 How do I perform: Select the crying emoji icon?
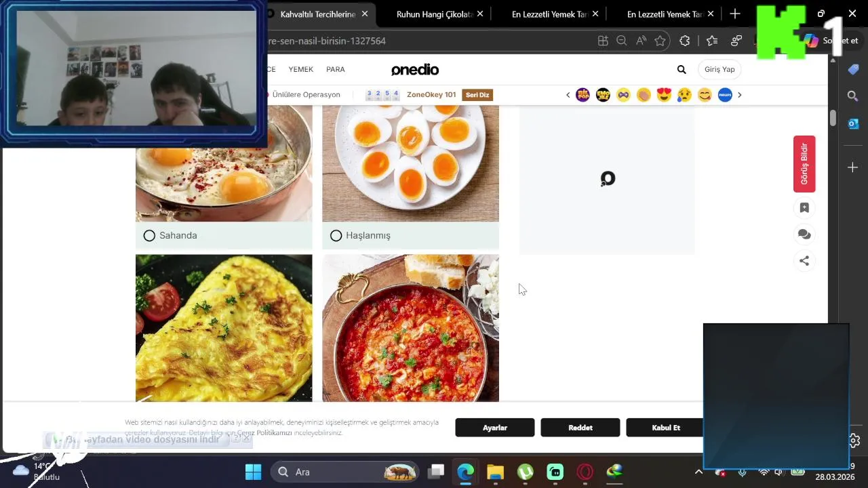pos(684,95)
